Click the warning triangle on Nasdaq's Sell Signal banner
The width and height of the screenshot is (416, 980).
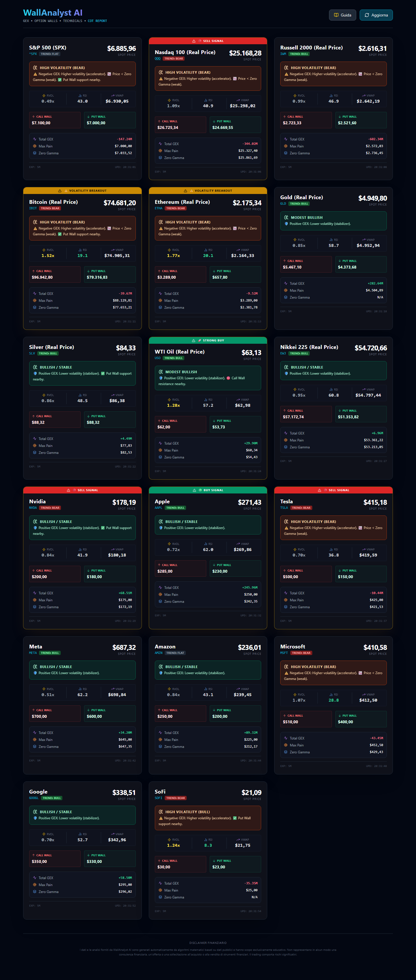pos(194,41)
